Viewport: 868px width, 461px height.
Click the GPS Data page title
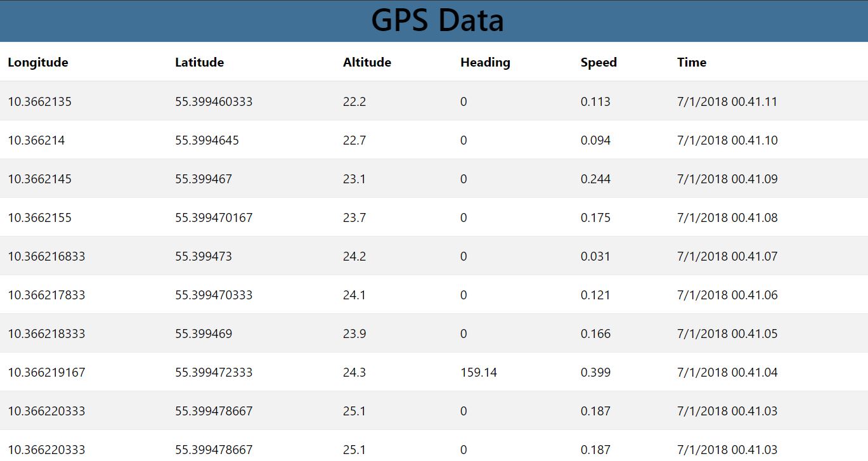tap(437, 20)
